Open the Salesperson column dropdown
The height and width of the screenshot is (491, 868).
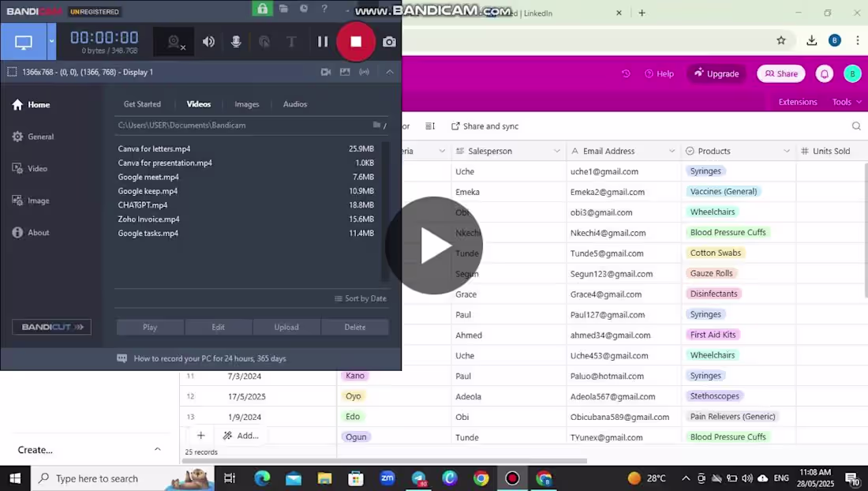[x=557, y=151]
